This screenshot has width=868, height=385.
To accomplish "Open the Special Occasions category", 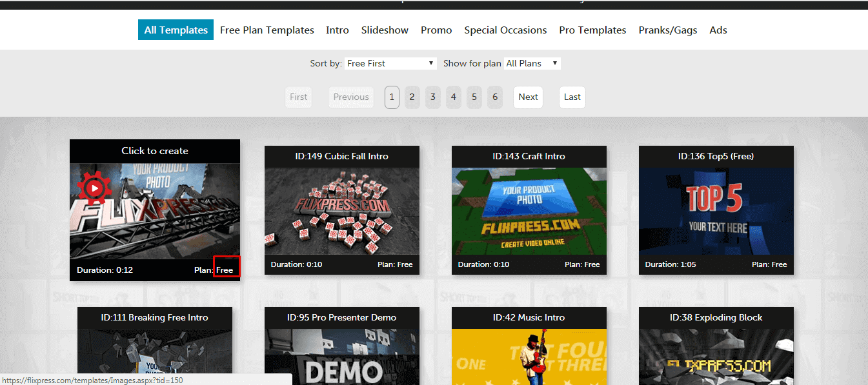I will pos(505,30).
